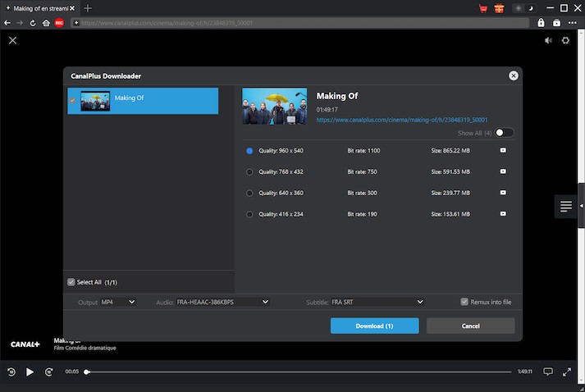Close the Making of browser tab

[72, 8]
